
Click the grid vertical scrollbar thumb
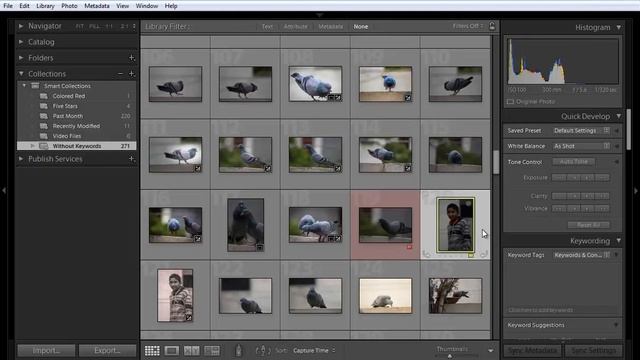pyautogui.click(x=496, y=162)
